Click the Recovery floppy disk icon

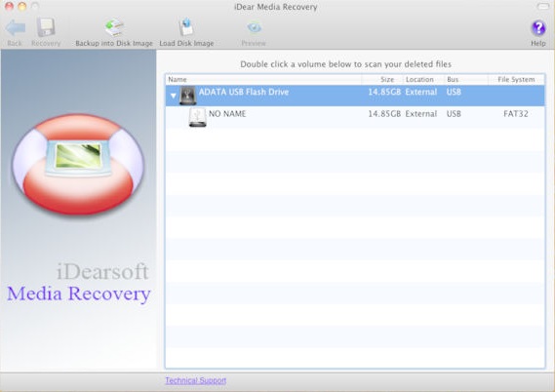[46, 27]
